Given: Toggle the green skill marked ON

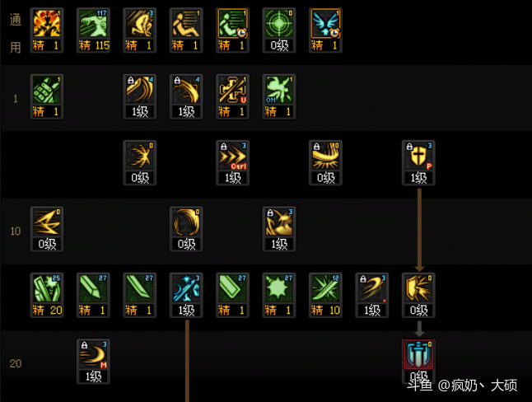Looking at the screenshot, I should pos(279,90).
